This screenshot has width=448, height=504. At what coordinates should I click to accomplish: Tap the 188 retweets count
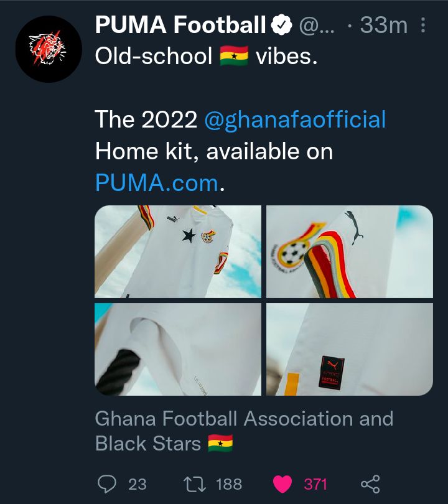(x=228, y=484)
